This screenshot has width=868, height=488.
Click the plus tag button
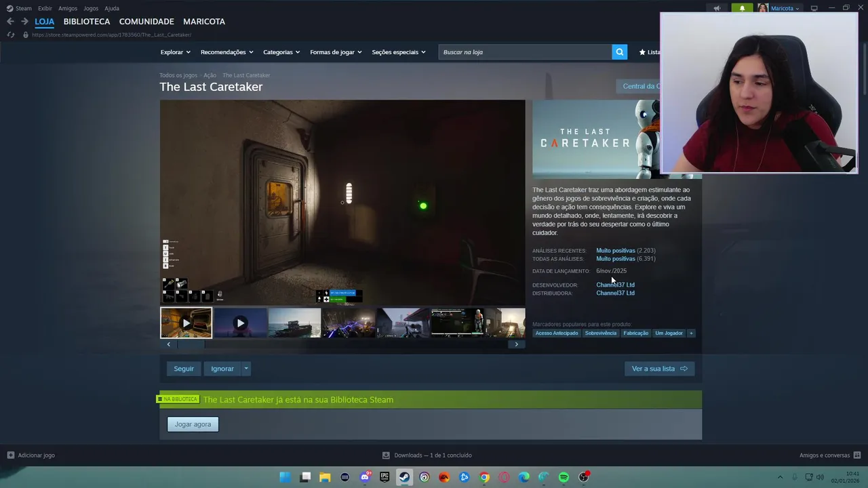691,333
